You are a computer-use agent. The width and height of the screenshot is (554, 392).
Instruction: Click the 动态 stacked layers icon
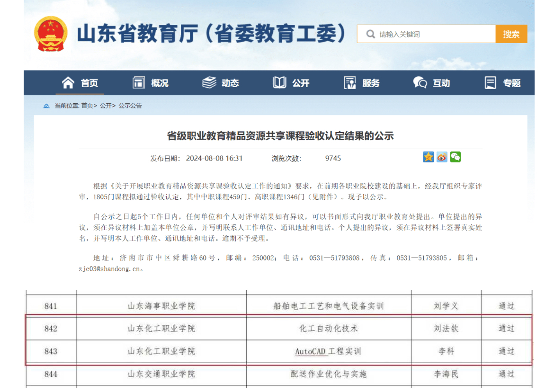209,83
